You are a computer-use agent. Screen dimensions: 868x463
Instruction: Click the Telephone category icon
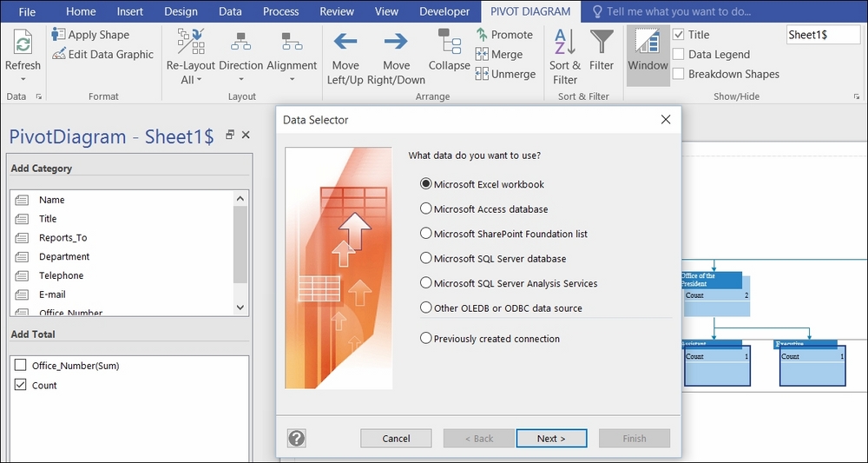coord(22,275)
